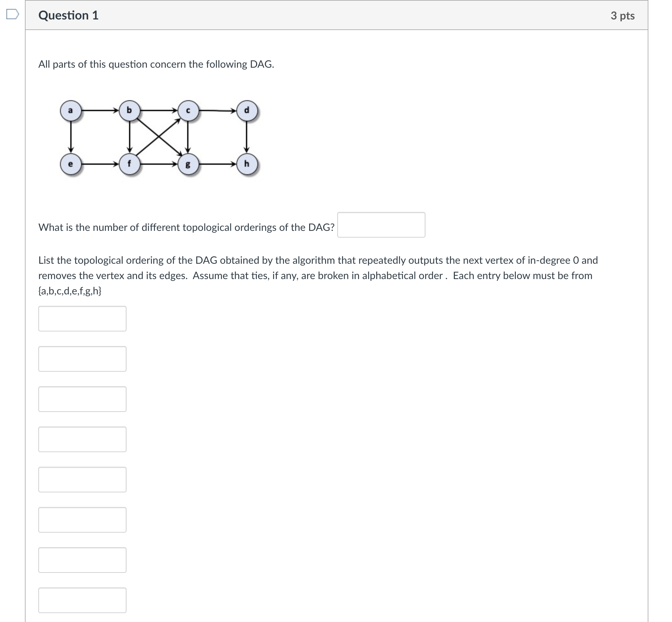Select the third topological ordering entry box
This screenshot has width=672, height=622.
click(x=82, y=399)
